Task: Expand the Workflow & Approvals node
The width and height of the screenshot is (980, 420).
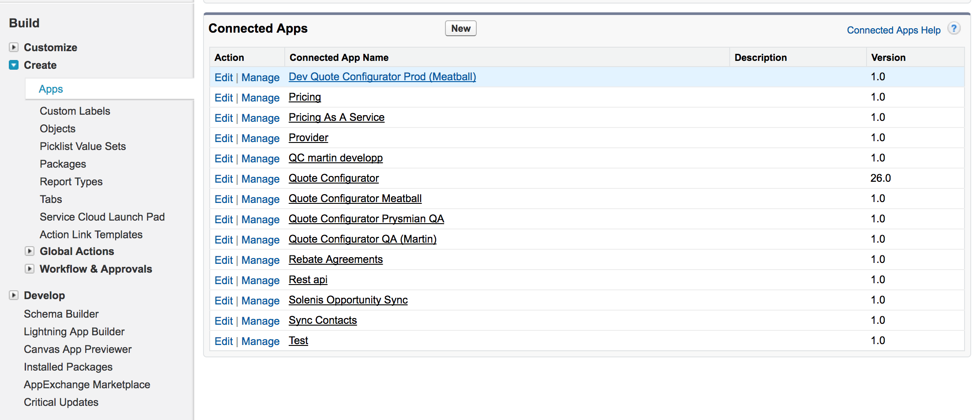Action: click(x=30, y=269)
